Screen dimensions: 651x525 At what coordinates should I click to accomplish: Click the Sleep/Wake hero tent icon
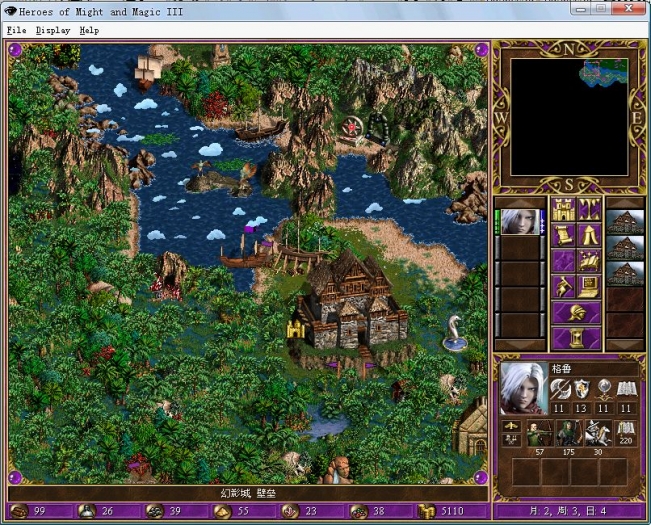click(x=590, y=235)
